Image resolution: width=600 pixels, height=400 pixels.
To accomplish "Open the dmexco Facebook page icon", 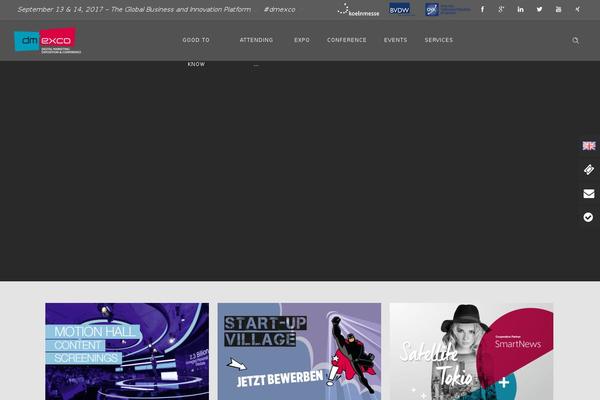I will pos(482,9).
